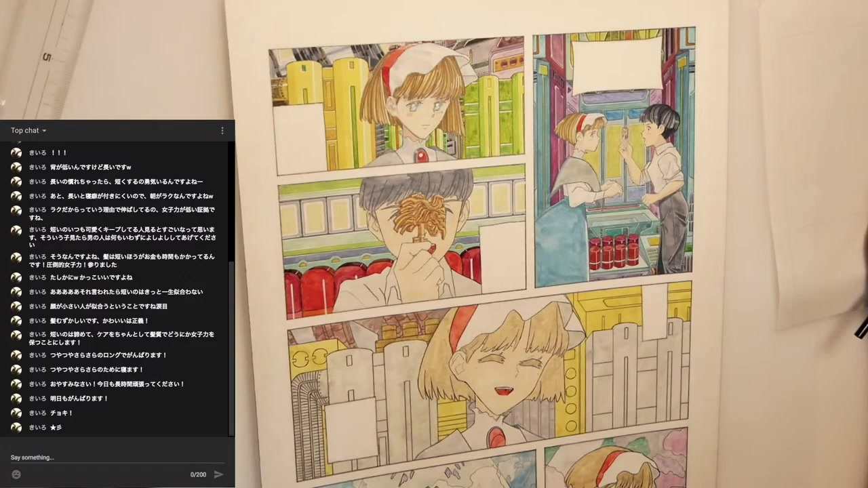Click author name きいろ on the "！！！" message
This screenshot has height=488, width=868.
[37, 152]
